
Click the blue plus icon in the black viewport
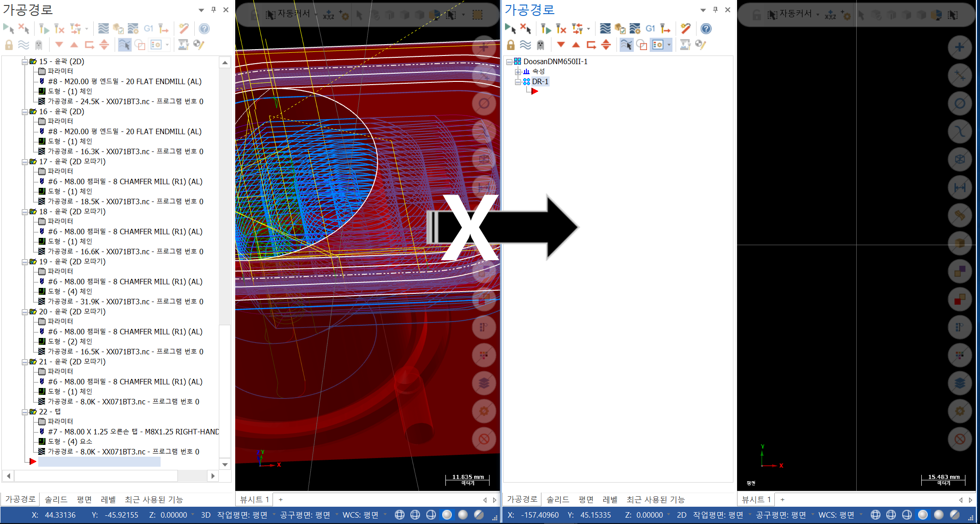pyautogui.click(x=960, y=47)
